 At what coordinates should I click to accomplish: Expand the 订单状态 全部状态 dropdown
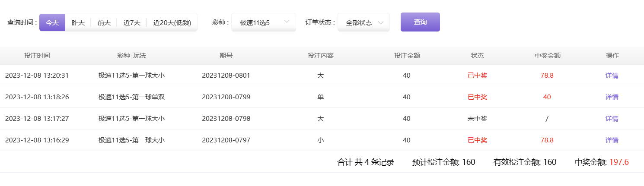(359, 22)
